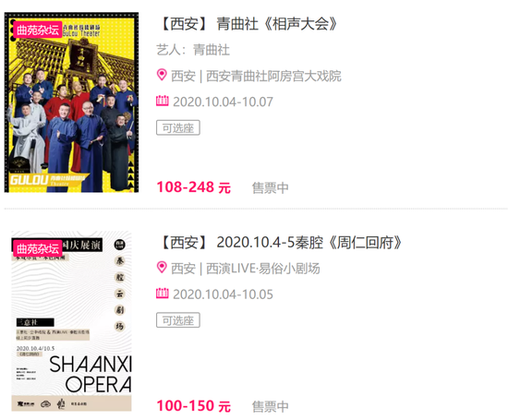Click location pin icon for 西演LIVE·易俗小剧场

pos(162,268)
